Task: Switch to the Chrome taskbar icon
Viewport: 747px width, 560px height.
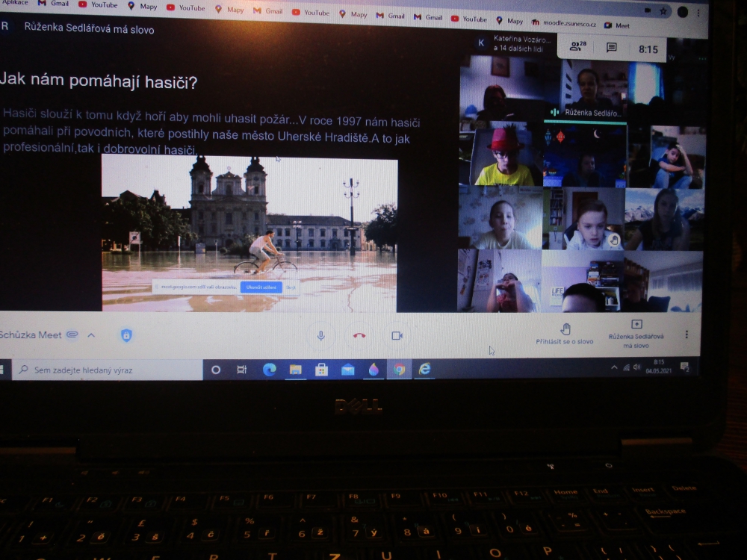Action: tap(399, 369)
